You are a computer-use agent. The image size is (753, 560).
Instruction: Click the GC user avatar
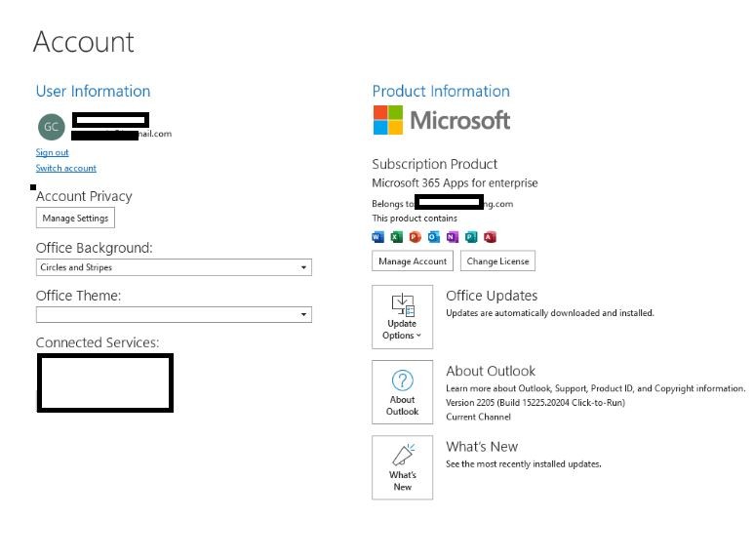52,127
